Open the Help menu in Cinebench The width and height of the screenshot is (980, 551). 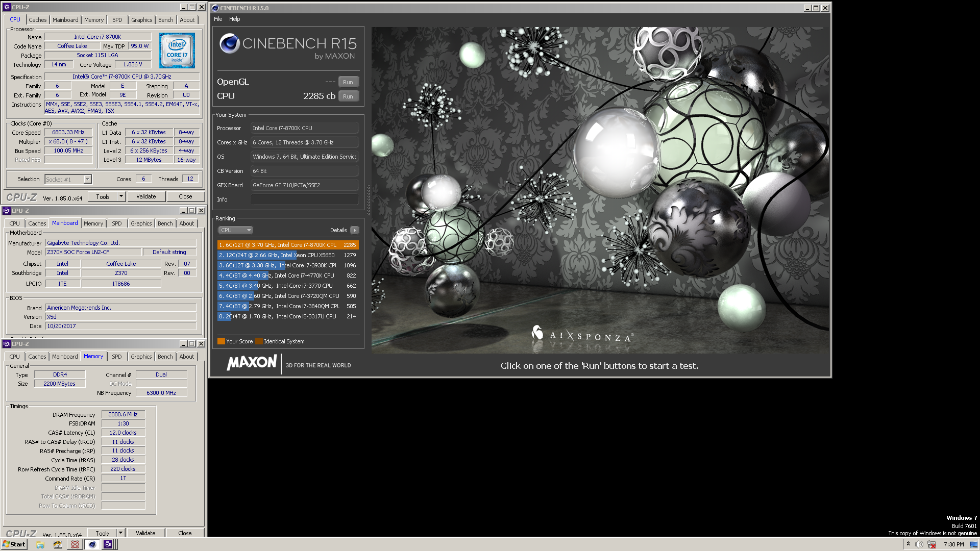point(234,19)
